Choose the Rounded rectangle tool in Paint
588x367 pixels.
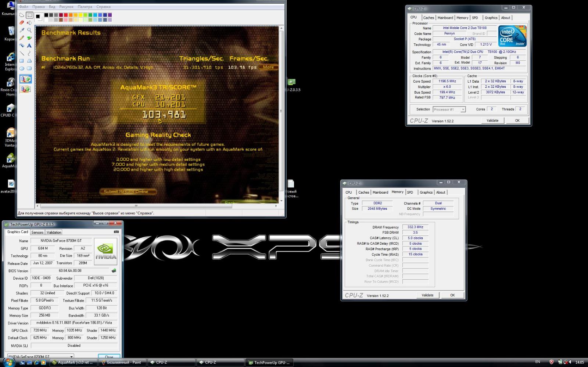coord(29,68)
